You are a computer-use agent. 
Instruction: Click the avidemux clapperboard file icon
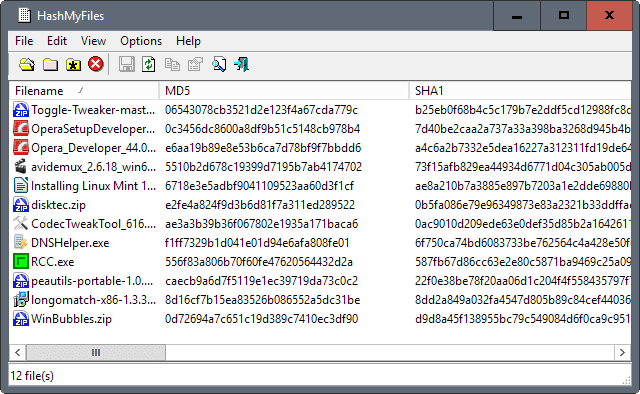pos(20,167)
